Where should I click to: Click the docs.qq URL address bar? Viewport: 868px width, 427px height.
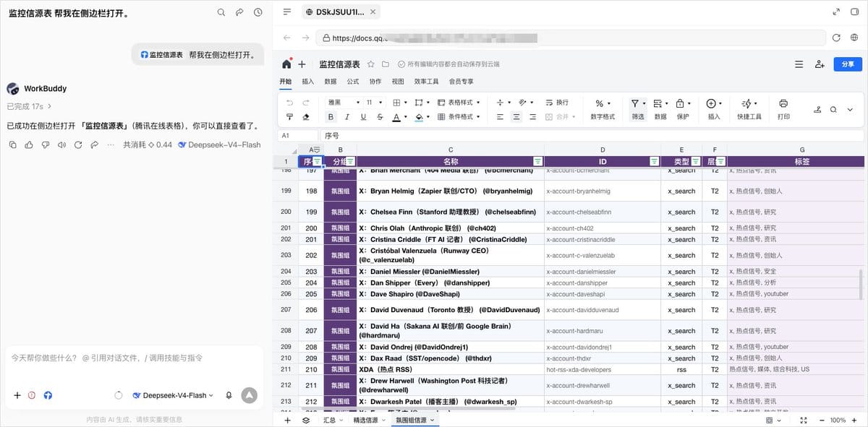570,38
